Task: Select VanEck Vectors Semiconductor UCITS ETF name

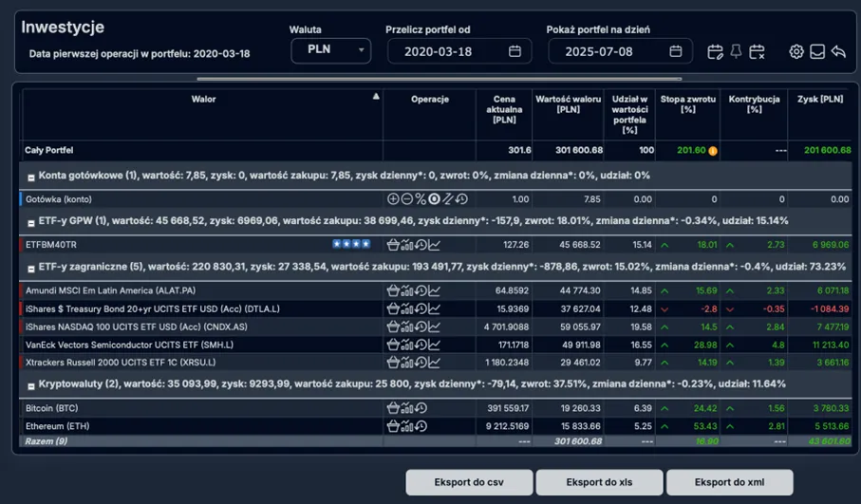Action: coord(130,345)
